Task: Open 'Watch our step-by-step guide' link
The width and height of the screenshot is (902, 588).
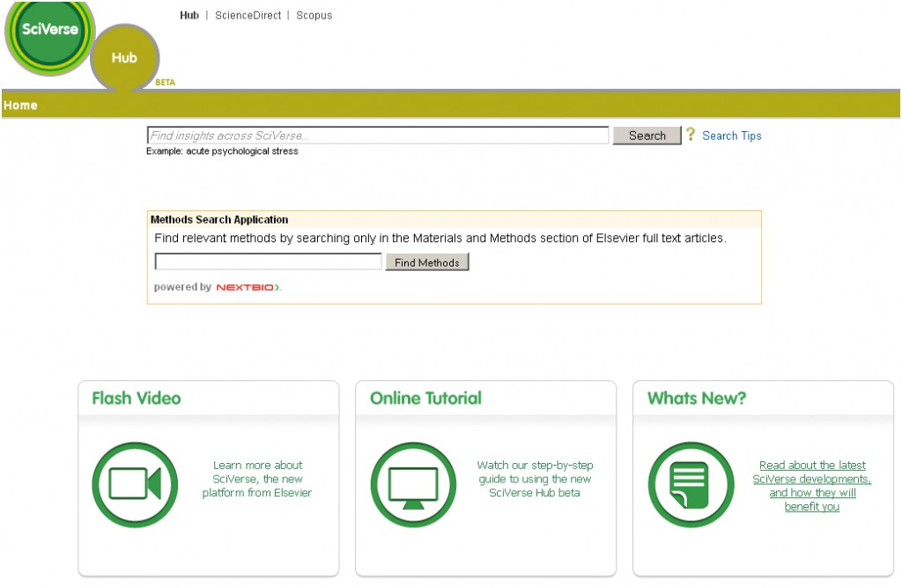Action: [x=535, y=479]
